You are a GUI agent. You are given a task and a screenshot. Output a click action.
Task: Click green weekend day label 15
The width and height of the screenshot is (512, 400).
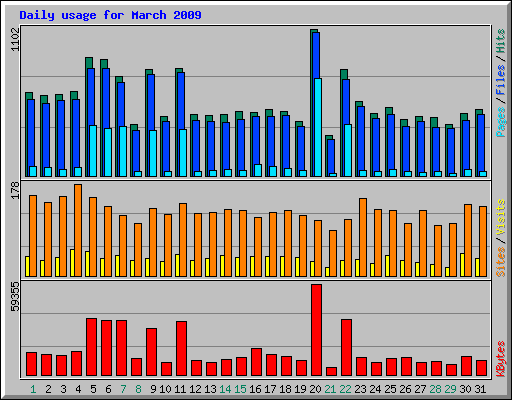click(240, 389)
